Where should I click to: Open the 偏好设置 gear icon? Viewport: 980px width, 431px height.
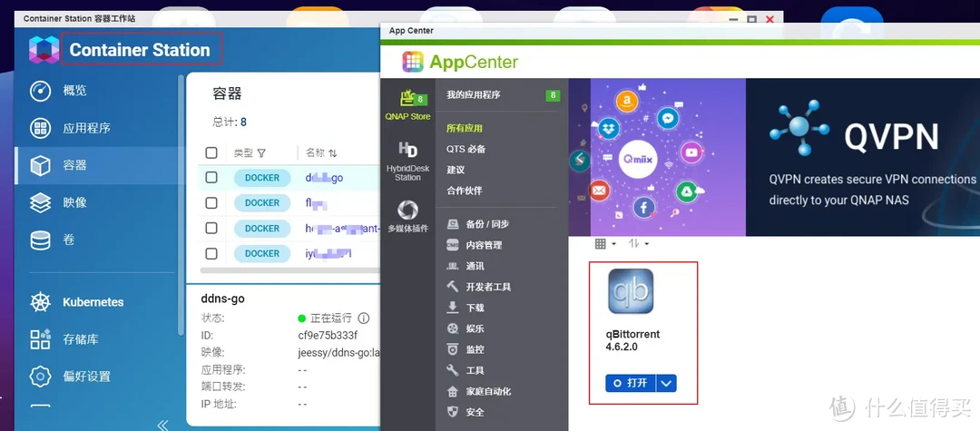(41, 377)
